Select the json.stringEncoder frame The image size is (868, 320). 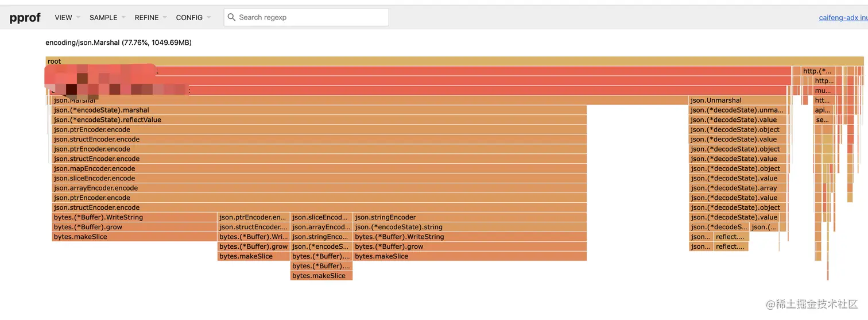tap(470, 218)
